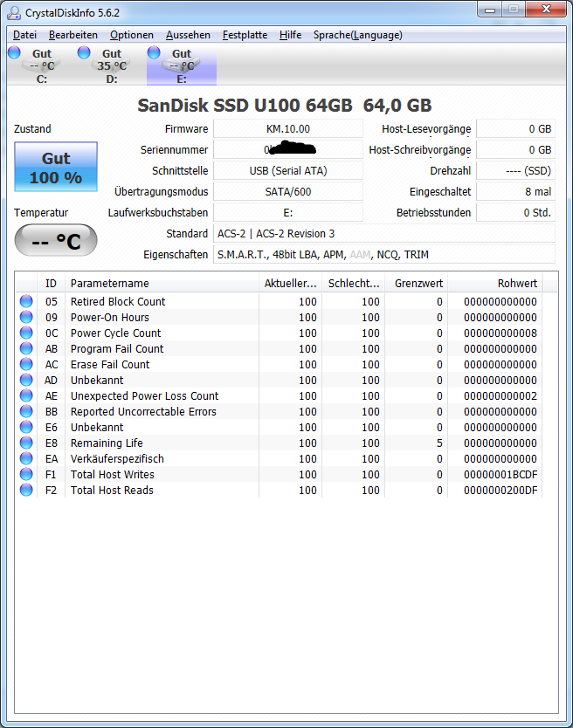Click the Rohwert column header

495,283
